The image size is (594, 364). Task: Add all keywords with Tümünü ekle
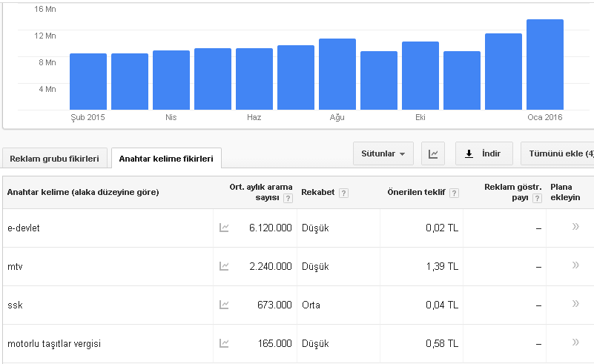(558, 153)
